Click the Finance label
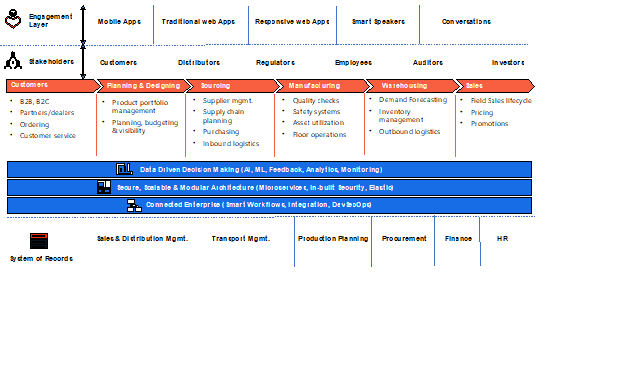628x390 pixels. [x=458, y=239]
